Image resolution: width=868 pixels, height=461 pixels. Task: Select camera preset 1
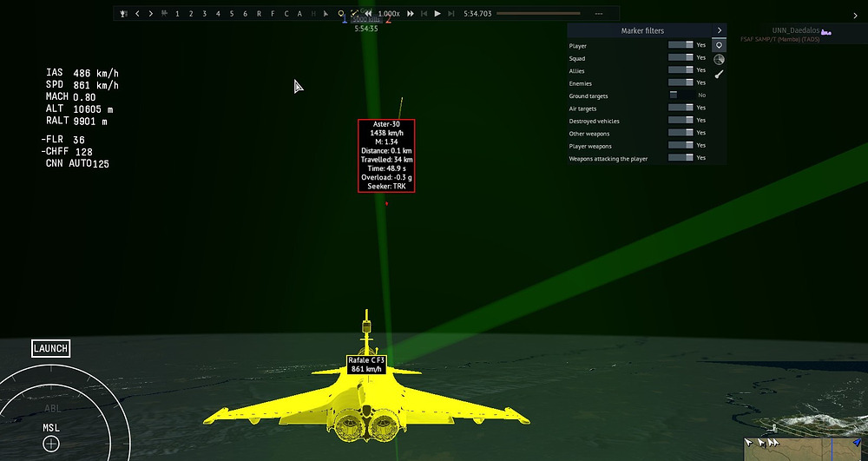[x=177, y=14]
